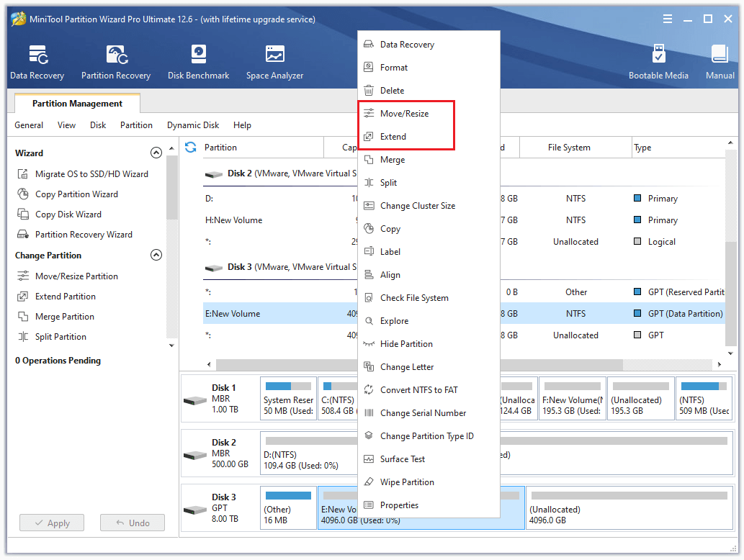Image resolution: width=744 pixels, height=560 pixels.
Task: Click the refresh icon beside Partition header
Action: [191, 148]
